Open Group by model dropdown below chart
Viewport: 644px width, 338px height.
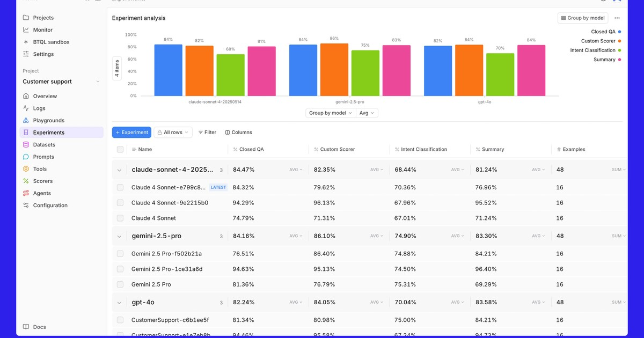[x=331, y=113]
